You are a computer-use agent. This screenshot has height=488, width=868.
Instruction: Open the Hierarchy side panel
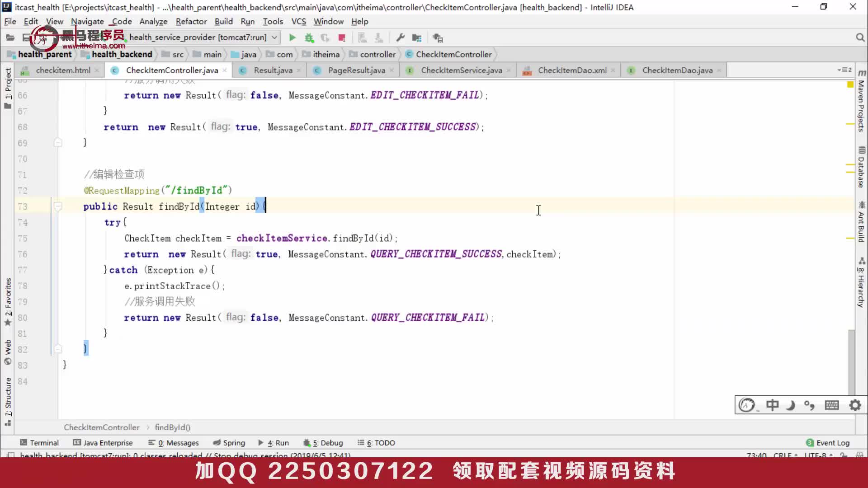click(862, 283)
